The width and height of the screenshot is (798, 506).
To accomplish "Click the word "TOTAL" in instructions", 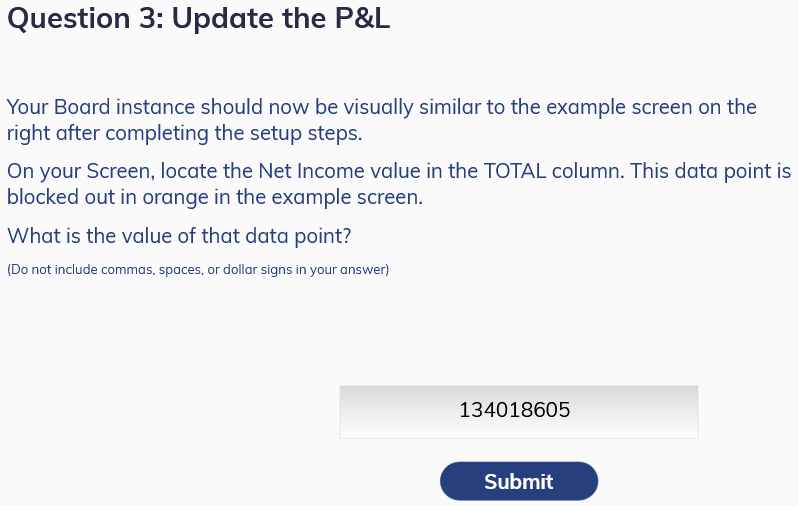I will 515,171.
